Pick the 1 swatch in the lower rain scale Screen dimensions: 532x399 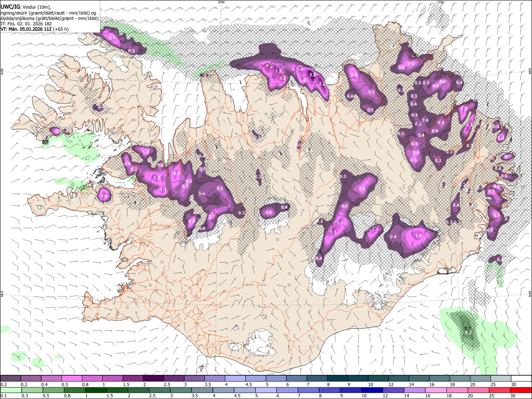(96, 390)
